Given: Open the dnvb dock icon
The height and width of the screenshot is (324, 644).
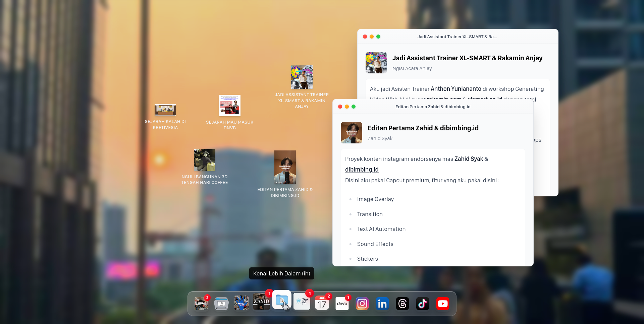Looking at the screenshot, I should [342, 304].
